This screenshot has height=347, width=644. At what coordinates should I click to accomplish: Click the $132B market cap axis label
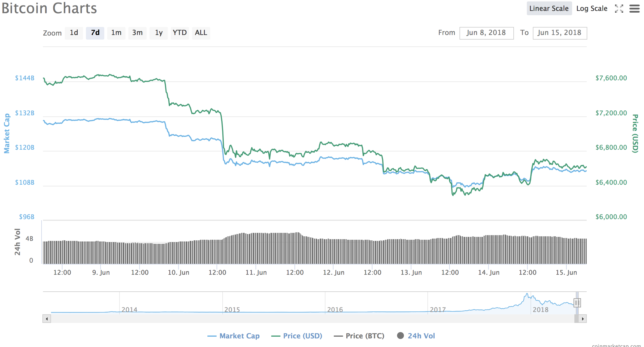coord(25,113)
